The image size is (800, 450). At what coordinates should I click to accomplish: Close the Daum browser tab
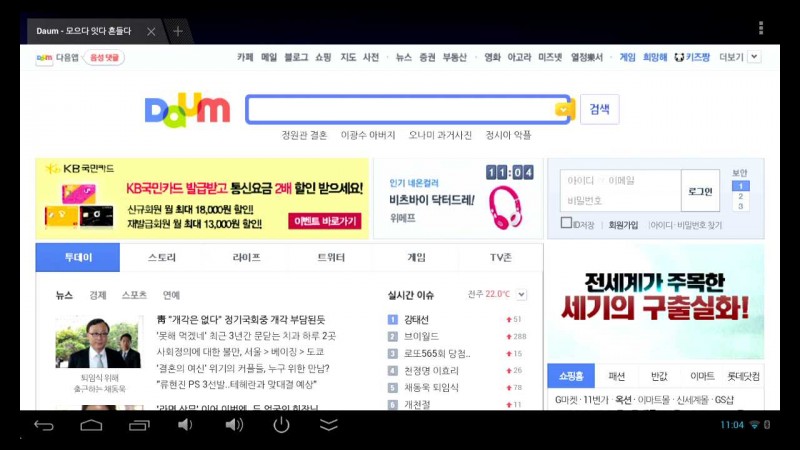click(x=151, y=32)
